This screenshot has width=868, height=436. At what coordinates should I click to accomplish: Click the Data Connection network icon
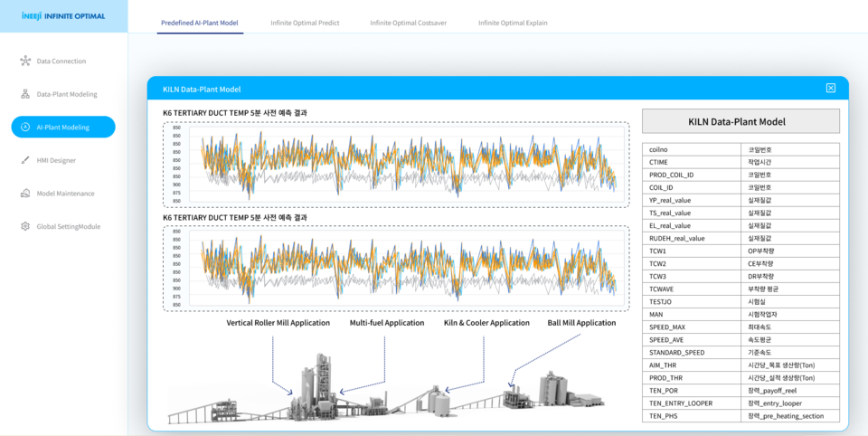point(25,61)
